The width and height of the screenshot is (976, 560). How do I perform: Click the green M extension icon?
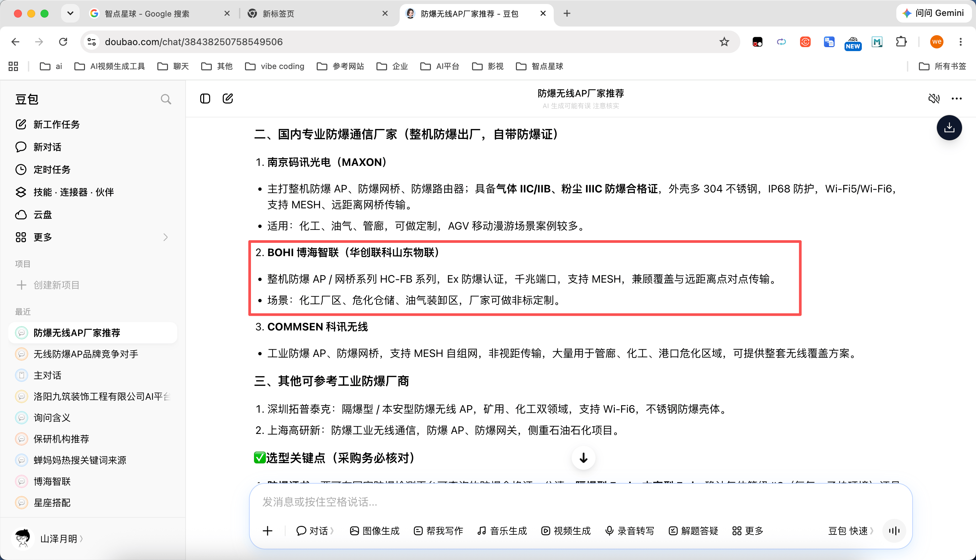pyautogui.click(x=877, y=41)
